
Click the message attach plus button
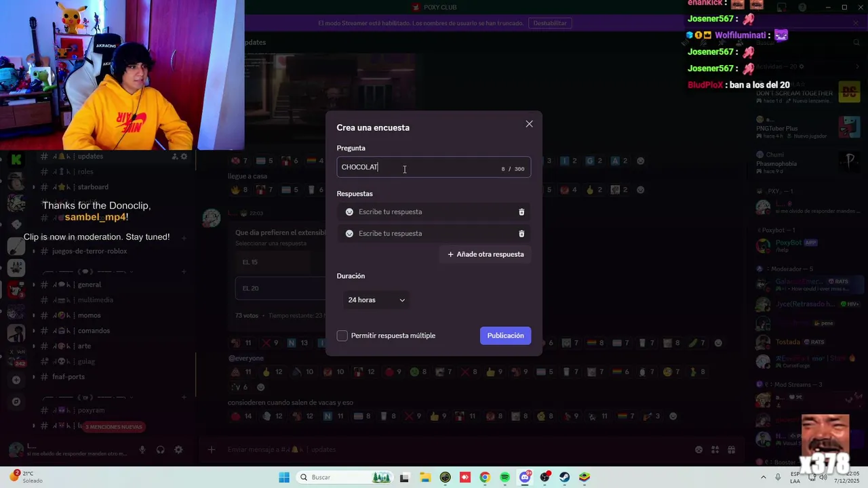(x=212, y=449)
